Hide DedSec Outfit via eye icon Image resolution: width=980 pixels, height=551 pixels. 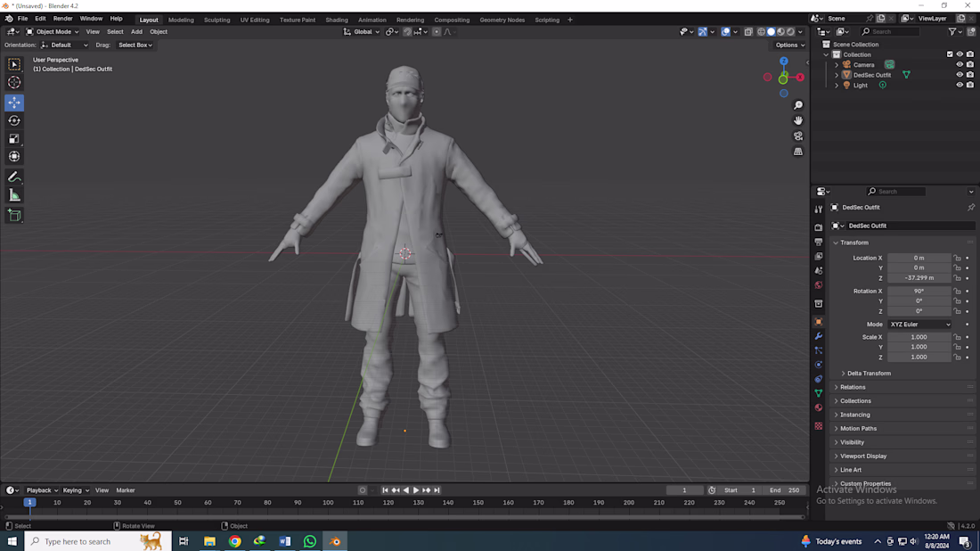960,75
